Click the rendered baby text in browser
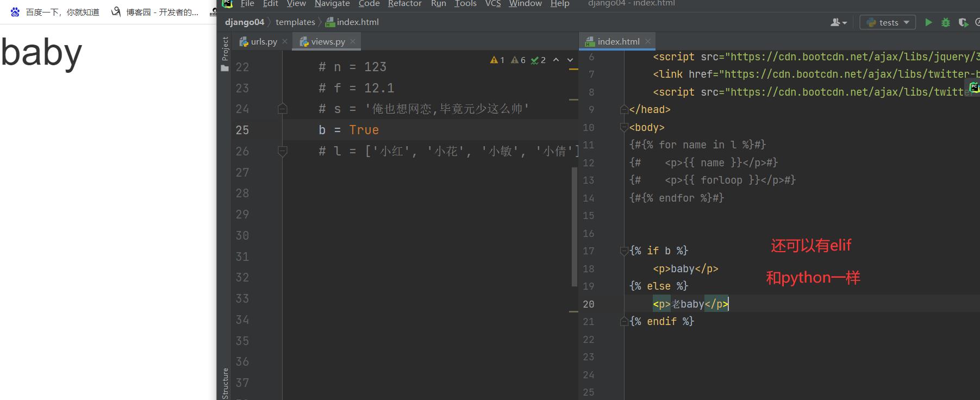Image resolution: width=980 pixels, height=400 pixels. click(x=41, y=53)
